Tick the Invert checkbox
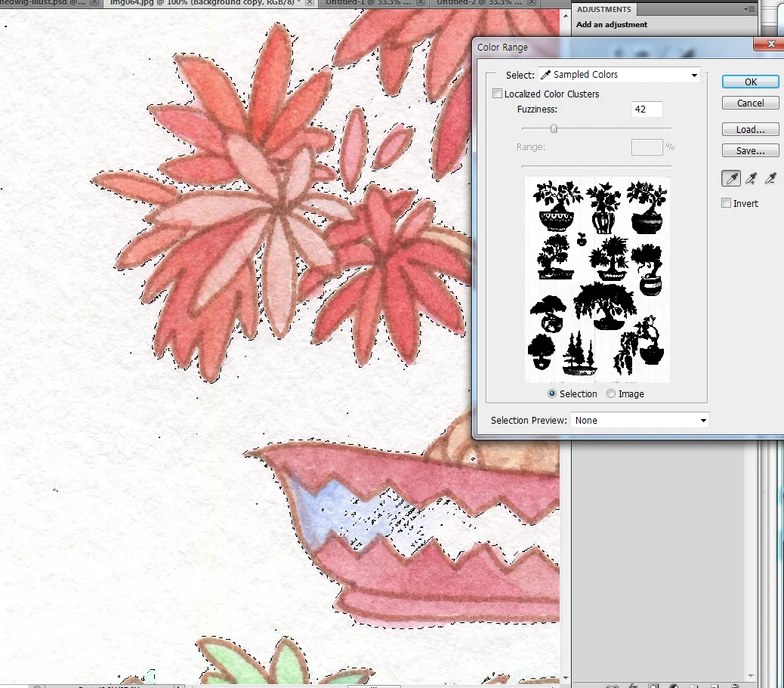 coord(726,203)
